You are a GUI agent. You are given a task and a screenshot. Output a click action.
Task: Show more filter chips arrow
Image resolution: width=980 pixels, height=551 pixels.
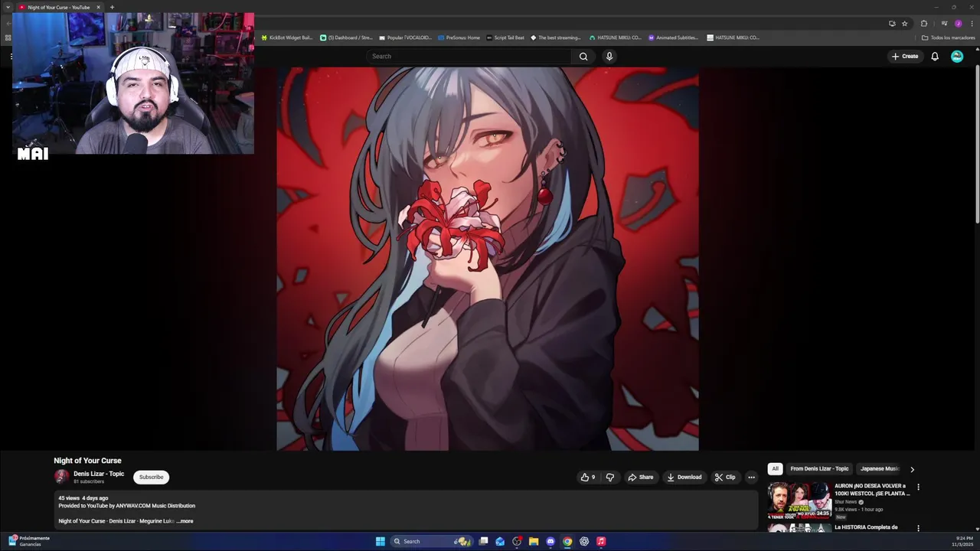click(912, 469)
